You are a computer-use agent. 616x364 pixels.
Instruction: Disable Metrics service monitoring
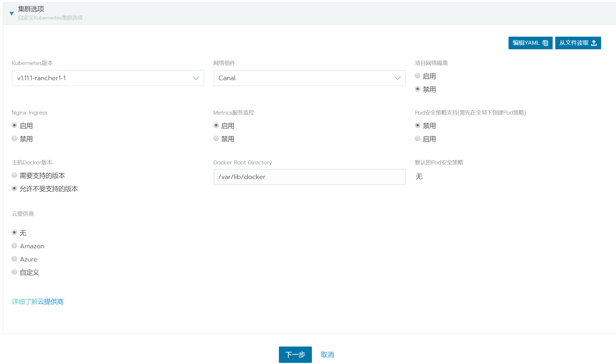click(216, 139)
